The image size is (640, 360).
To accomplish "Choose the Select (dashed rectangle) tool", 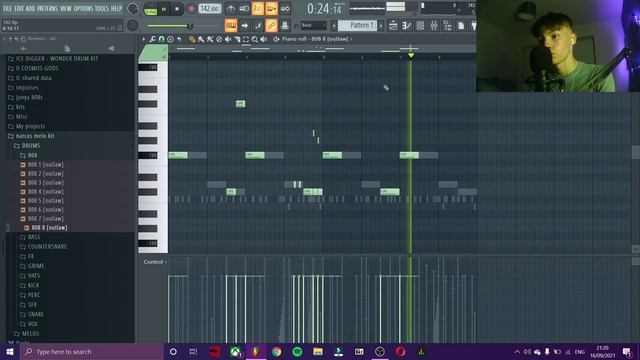I will tap(246, 39).
